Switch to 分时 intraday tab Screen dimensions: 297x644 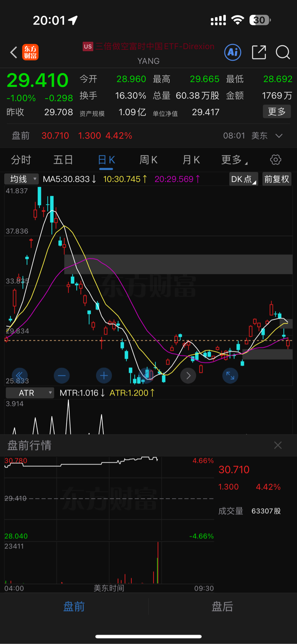coord(21,160)
